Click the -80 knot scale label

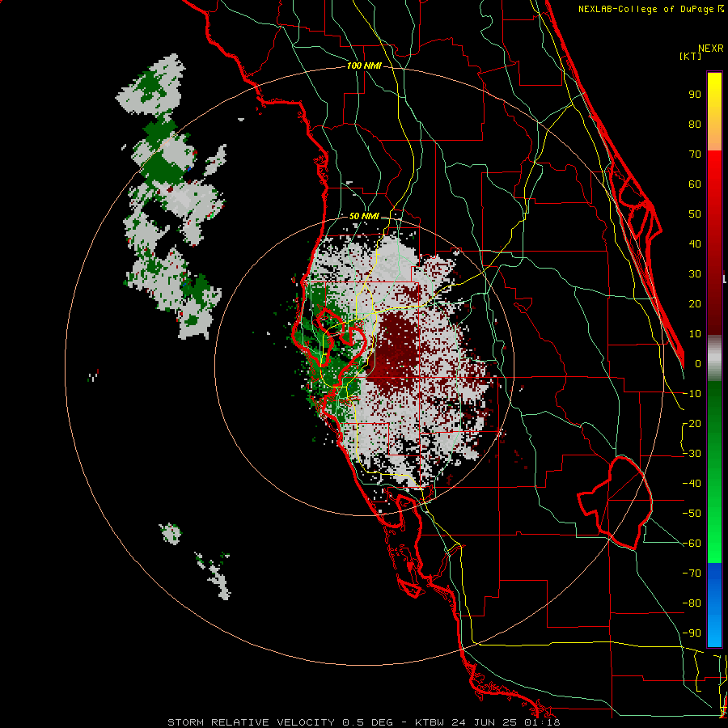(692, 603)
